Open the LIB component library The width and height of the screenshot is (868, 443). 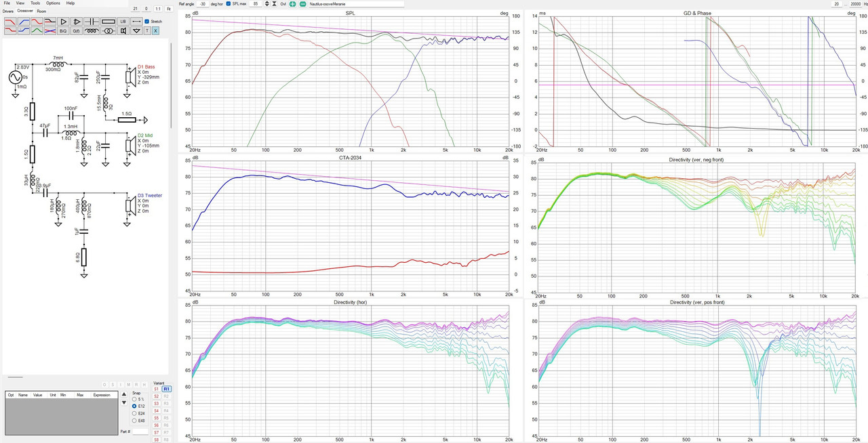point(123,22)
